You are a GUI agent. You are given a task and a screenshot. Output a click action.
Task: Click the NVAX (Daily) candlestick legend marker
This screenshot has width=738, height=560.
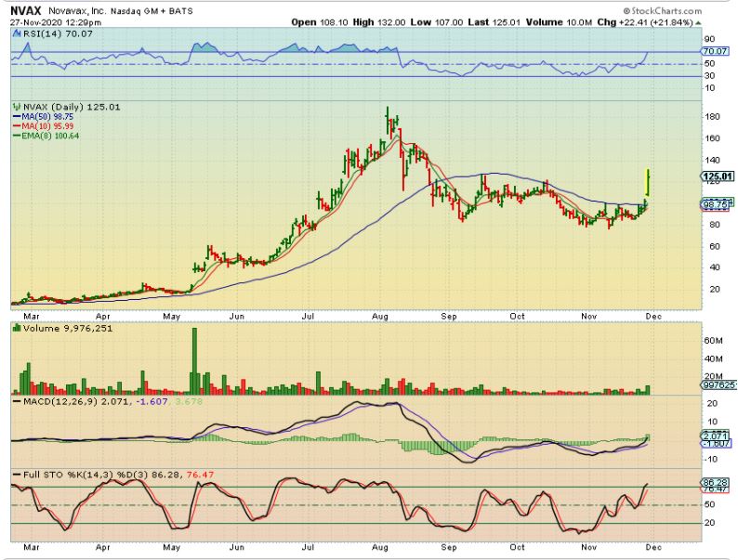16,108
